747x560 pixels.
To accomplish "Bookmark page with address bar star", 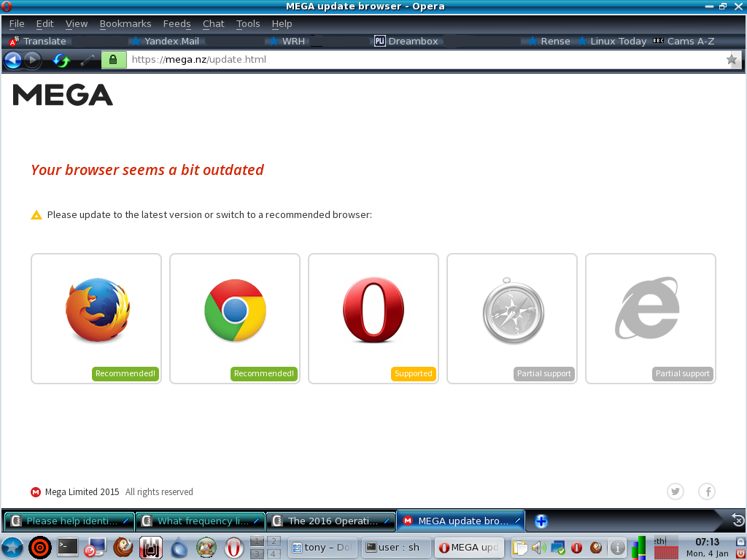I will click(x=732, y=60).
